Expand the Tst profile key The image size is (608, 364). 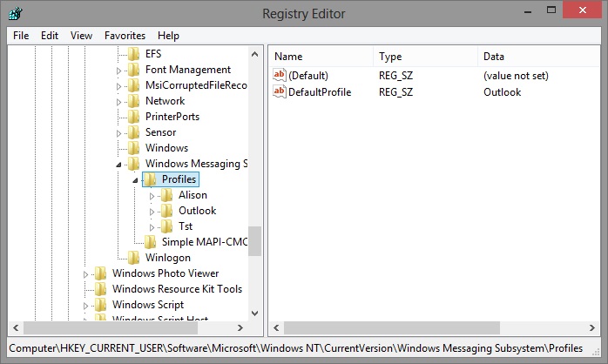click(x=152, y=227)
